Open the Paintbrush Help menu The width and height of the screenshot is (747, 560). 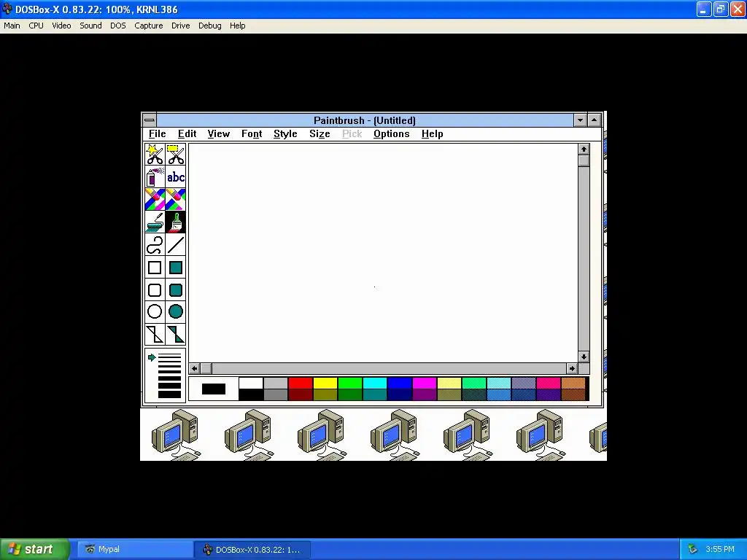tap(432, 134)
